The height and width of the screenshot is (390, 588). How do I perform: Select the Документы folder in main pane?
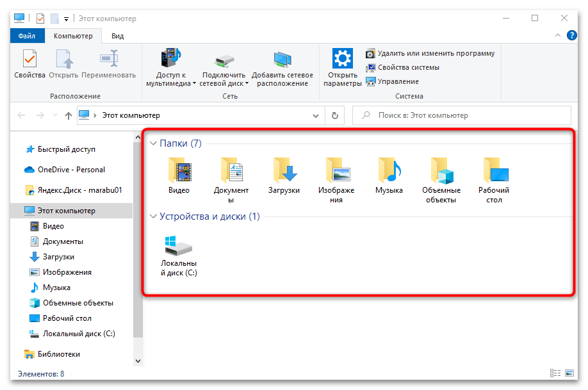(231, 181)
